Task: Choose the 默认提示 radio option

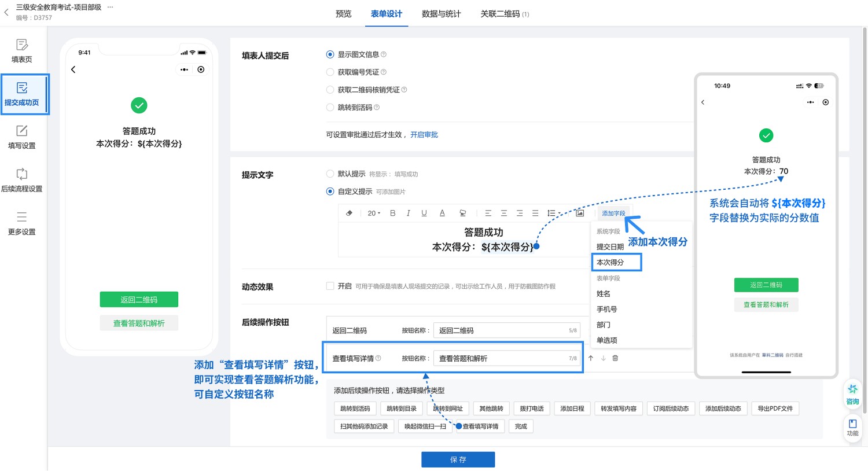Action: [330, 174]
